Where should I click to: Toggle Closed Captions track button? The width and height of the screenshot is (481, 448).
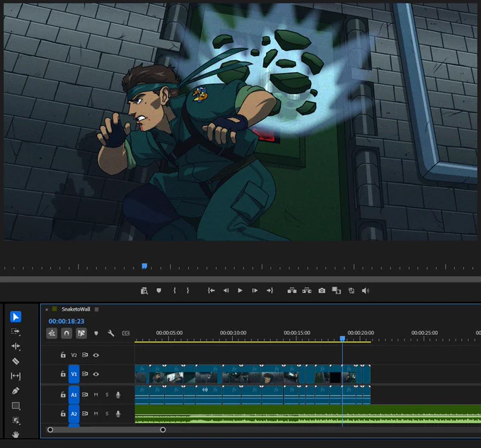click(x=126, y=333)
